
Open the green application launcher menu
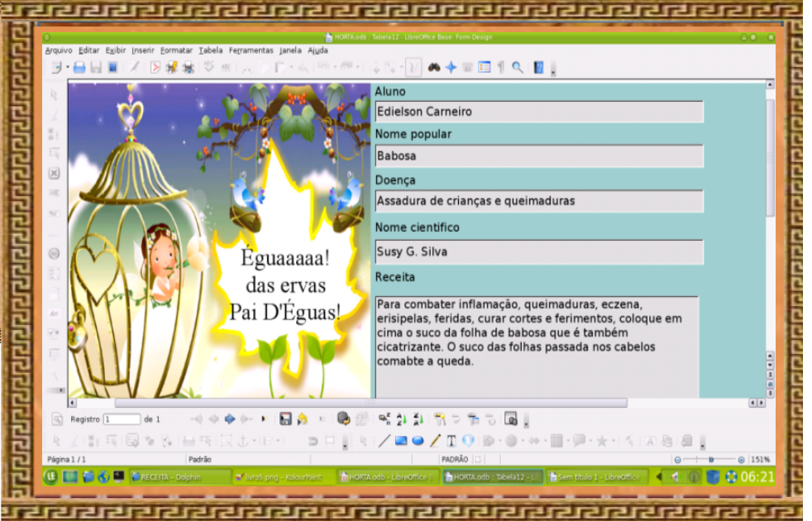coord(50,476)
